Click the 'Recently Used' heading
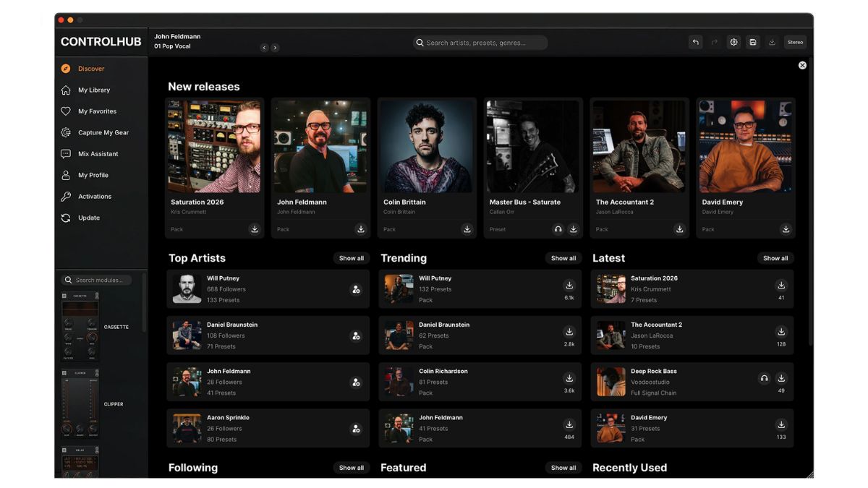This screenshot has height=488, width=868. [629, 468]
